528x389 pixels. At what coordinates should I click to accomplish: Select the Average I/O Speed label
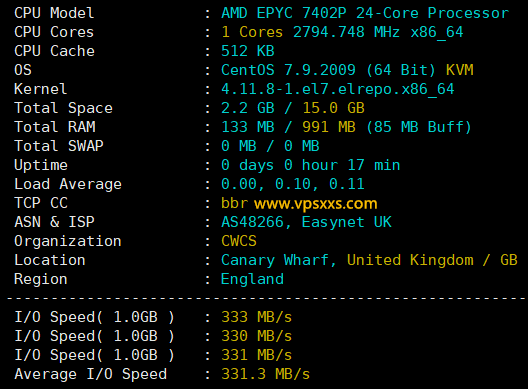tap(91, 374)
